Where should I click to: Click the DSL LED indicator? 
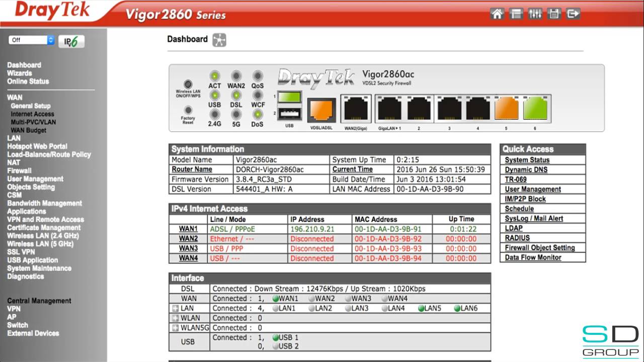[x=236, y=95]
